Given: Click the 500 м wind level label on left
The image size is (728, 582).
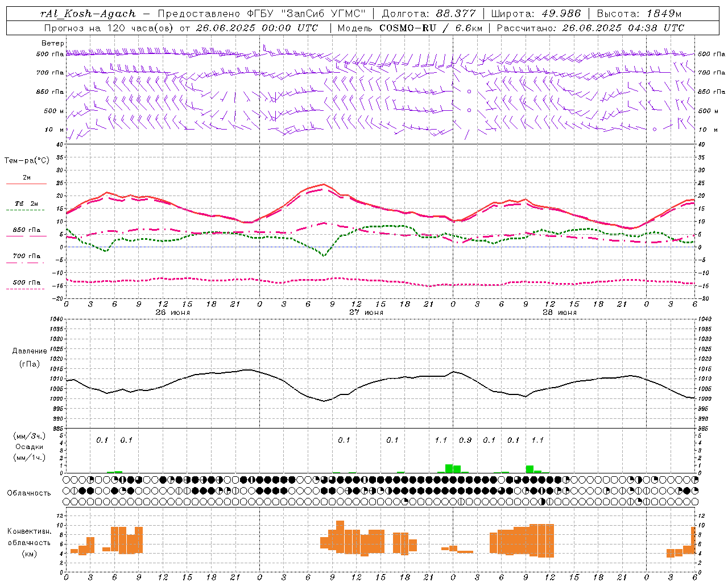Looking at the screenshot, I should tap(54, 111).
